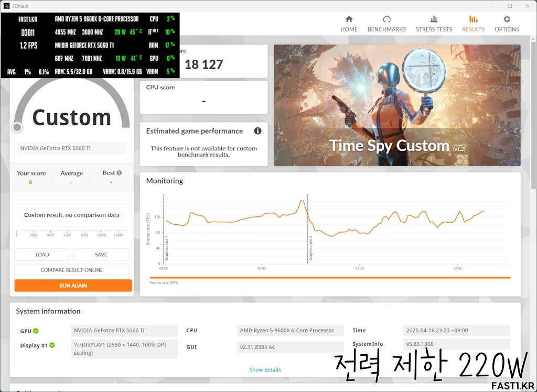Screen dimensions: 537x392
Task: Click the green Display #1 check icon
Action: [52, 345]
